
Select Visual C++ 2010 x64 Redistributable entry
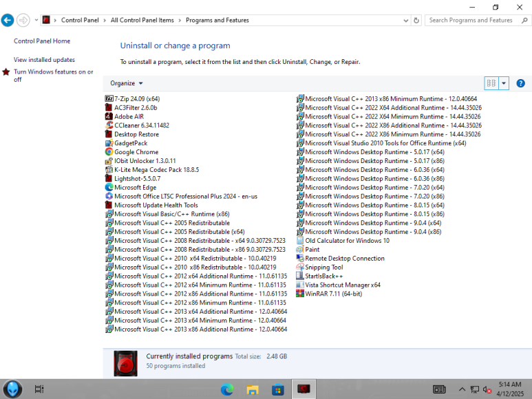coord(191,258)
